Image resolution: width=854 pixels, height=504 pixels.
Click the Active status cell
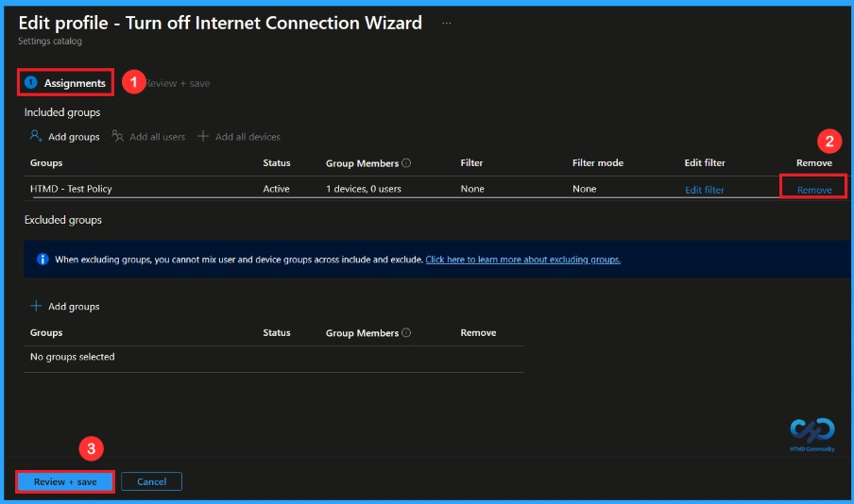(x=276, y=189)
